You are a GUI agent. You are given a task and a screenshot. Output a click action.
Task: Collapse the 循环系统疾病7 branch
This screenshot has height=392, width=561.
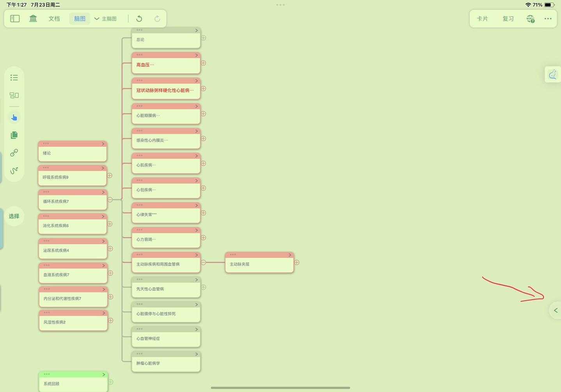pyautogui.click(x=110, y=200)
